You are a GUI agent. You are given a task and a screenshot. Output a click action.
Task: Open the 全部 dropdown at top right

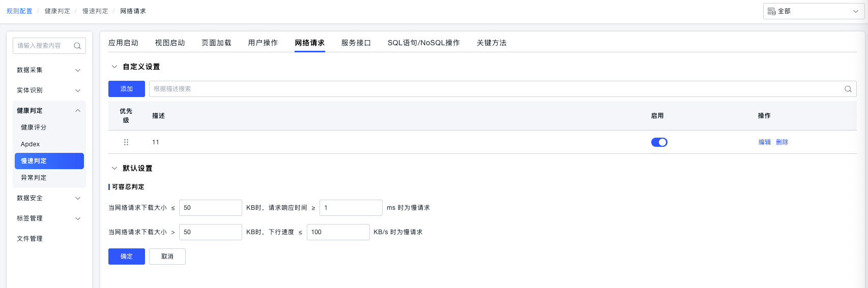coord(813,11)
